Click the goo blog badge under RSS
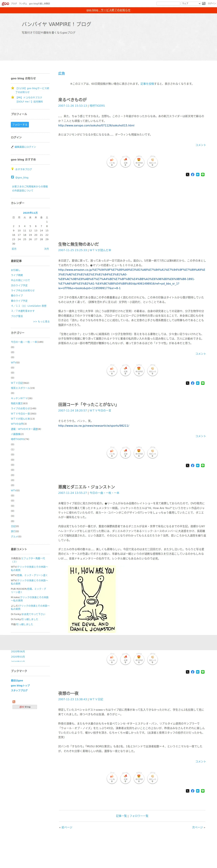Viewport: 217px width, 868px height. click(25, 707)
